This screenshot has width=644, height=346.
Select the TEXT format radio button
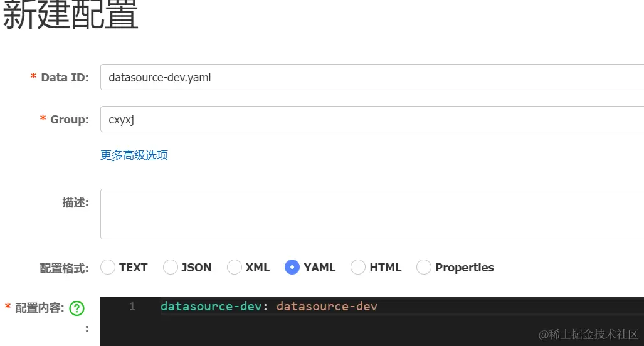pos(108,267)
